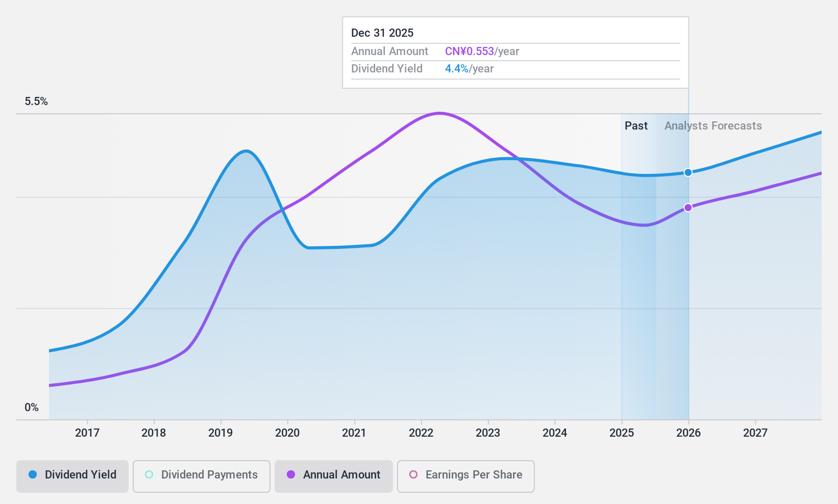
Task: Click the 2019 x-axis label
Action: (220, 433)
